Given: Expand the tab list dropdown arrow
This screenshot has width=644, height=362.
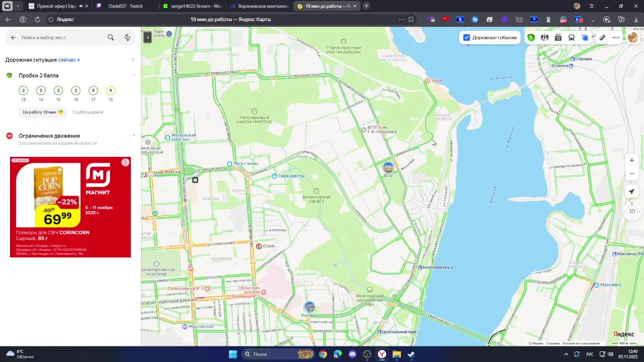Looking at the screenshot, I should pyautogui.click(x=18, y=6).
